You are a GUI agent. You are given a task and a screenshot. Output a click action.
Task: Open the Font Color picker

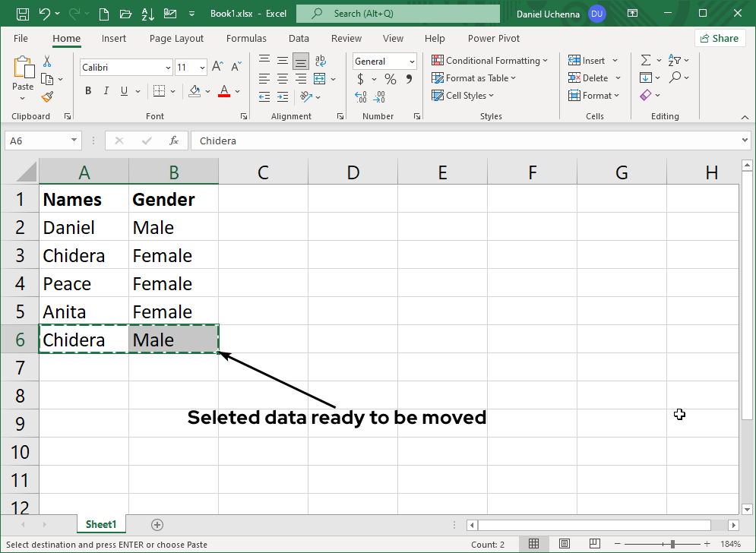pos(223,91)
